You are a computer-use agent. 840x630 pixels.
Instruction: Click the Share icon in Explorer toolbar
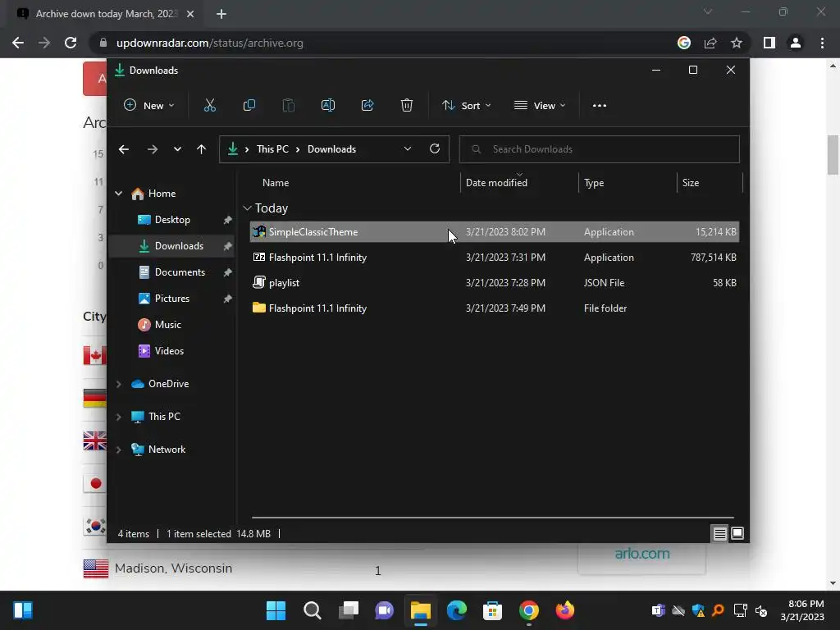(367, 106)
